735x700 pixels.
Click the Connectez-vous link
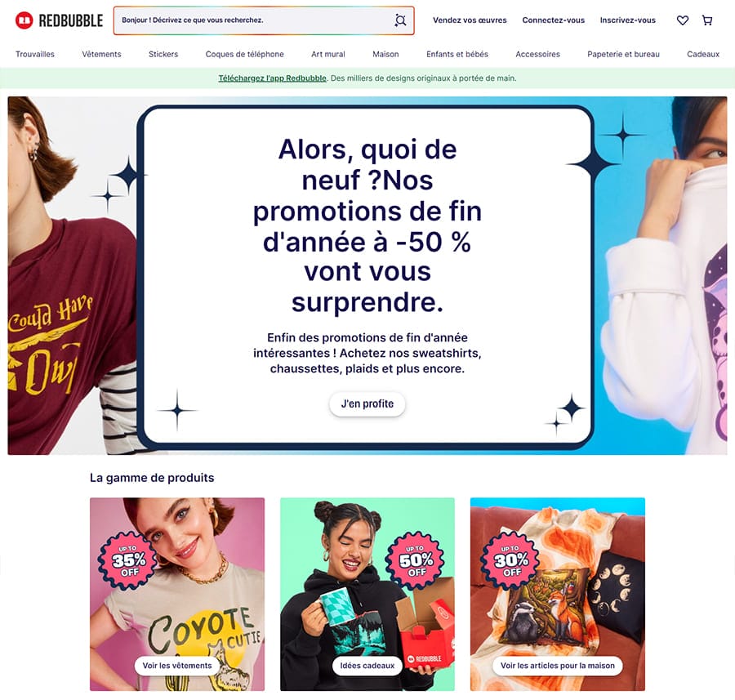pos(554,20)
